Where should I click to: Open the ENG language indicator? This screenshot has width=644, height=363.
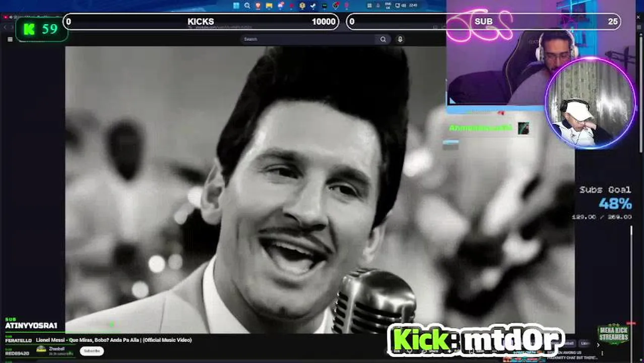pos(388,6)
